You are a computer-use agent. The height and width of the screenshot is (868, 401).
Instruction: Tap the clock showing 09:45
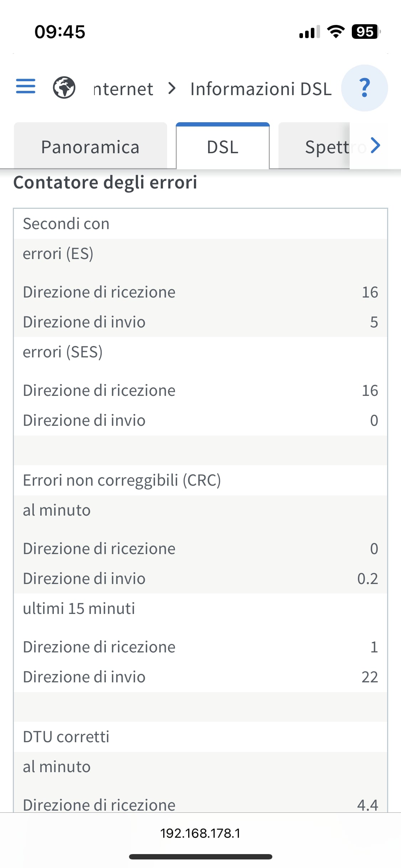60,32
